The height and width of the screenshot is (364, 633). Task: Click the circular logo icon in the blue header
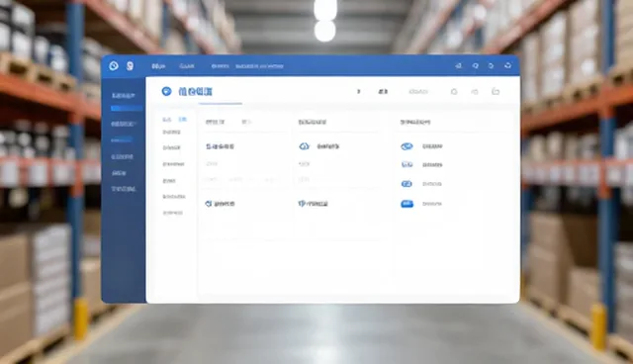114,66
